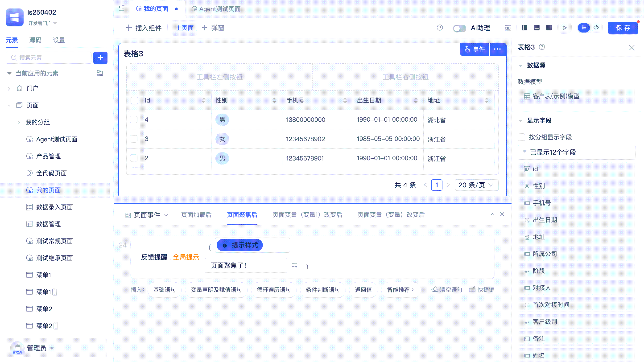Sort the 地址 column
Screen dimensions: 644x362
pyautogui.click(x=487, y=100)
